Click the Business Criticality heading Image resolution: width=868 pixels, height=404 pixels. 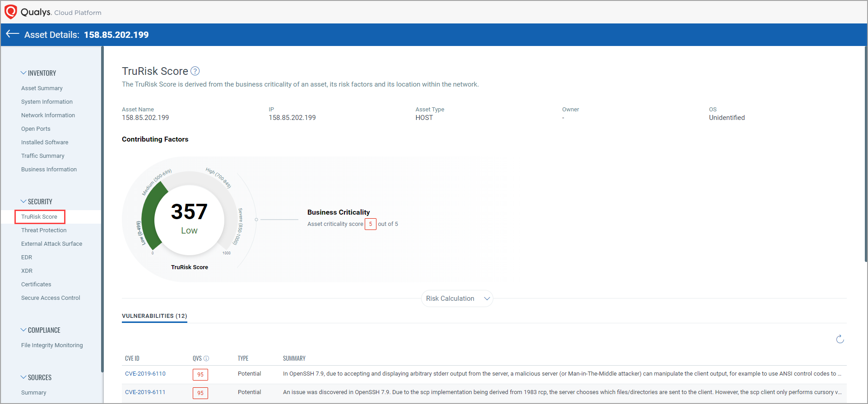point(339,212)
